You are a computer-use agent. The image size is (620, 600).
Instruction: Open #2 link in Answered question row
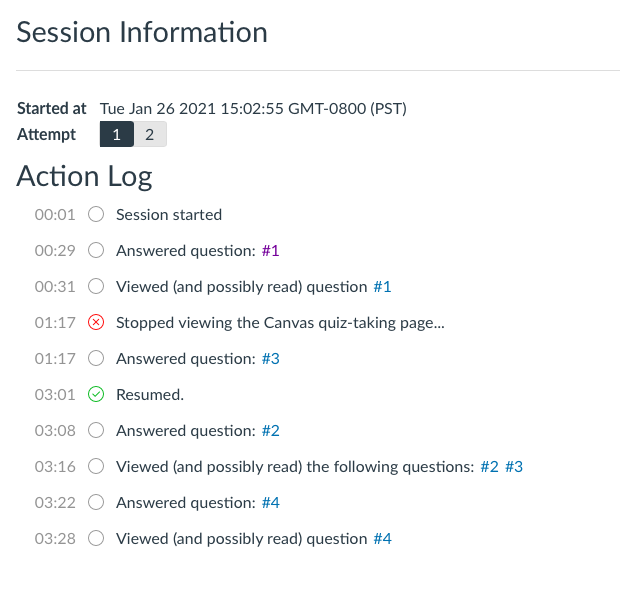(x=270, y=430)
